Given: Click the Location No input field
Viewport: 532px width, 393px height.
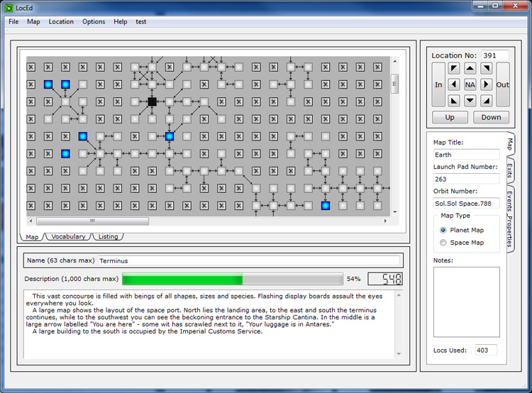Looking at the screenshot, I should click(x=495, y=55).
